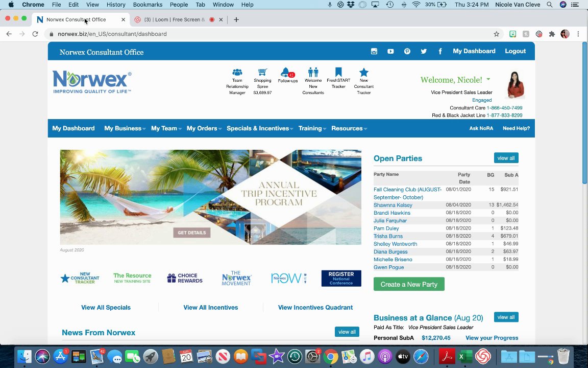
Task: Expand the Welcome, Nicole dropdown
Action: click(488, 79)
